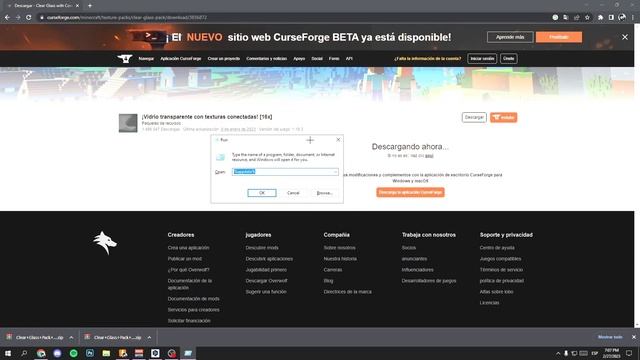Click the orange Instalar button
Image resolution: width=640 pixels, height=360 pixels.
coord(503,118)
